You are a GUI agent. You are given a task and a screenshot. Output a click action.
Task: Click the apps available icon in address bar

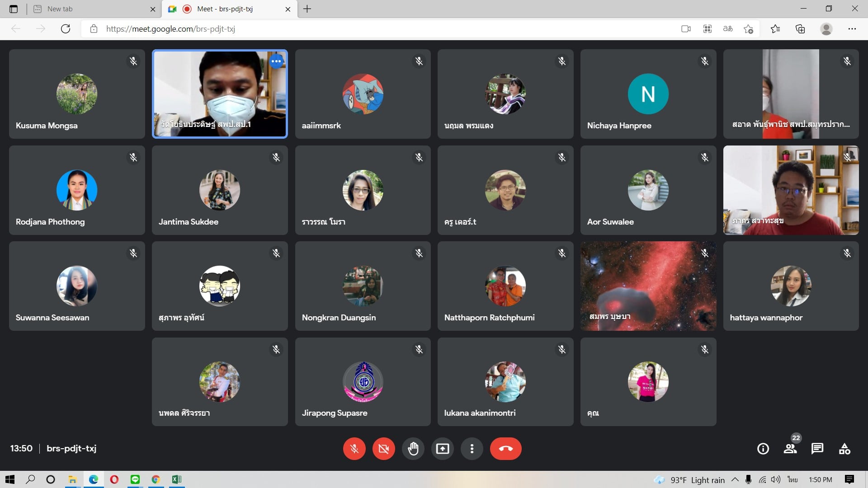point(708,29)
